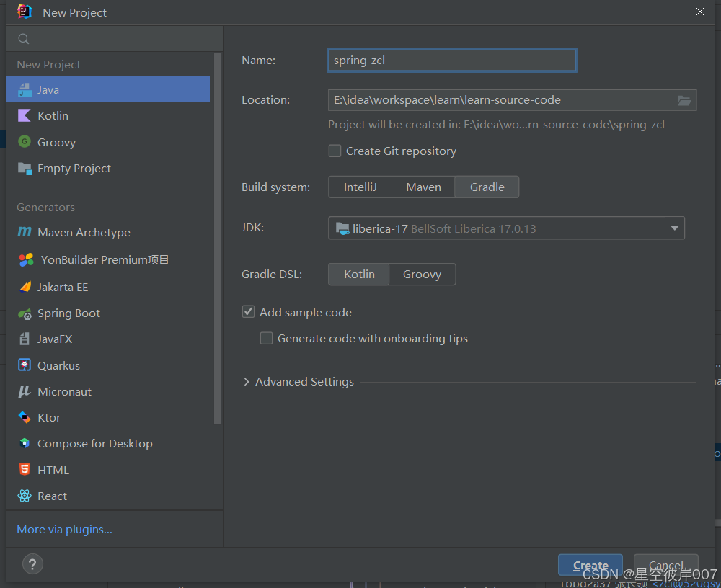The width and height of the screenshot is (721, 588).
Task: Select Groovy project type
Action: (108, 142)
